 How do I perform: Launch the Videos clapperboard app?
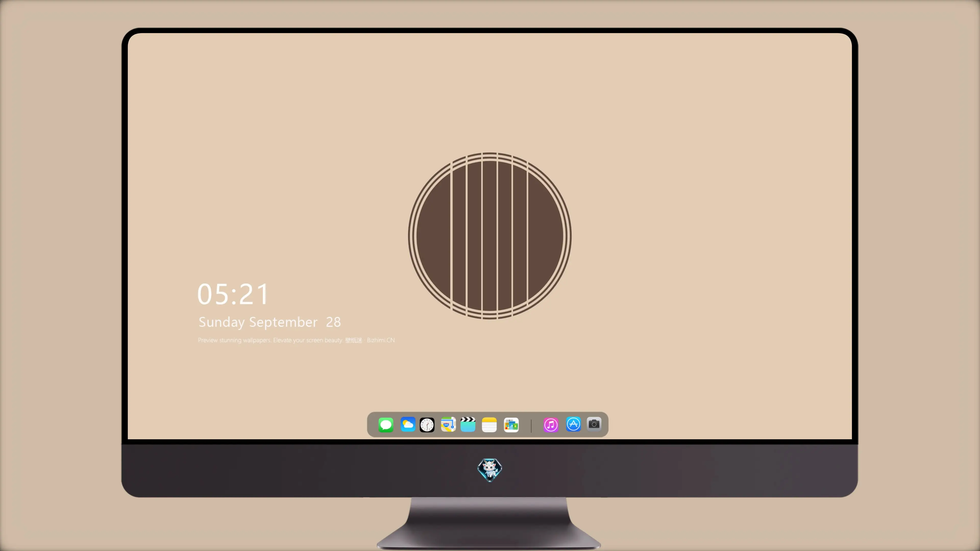(x=468, y=424)
